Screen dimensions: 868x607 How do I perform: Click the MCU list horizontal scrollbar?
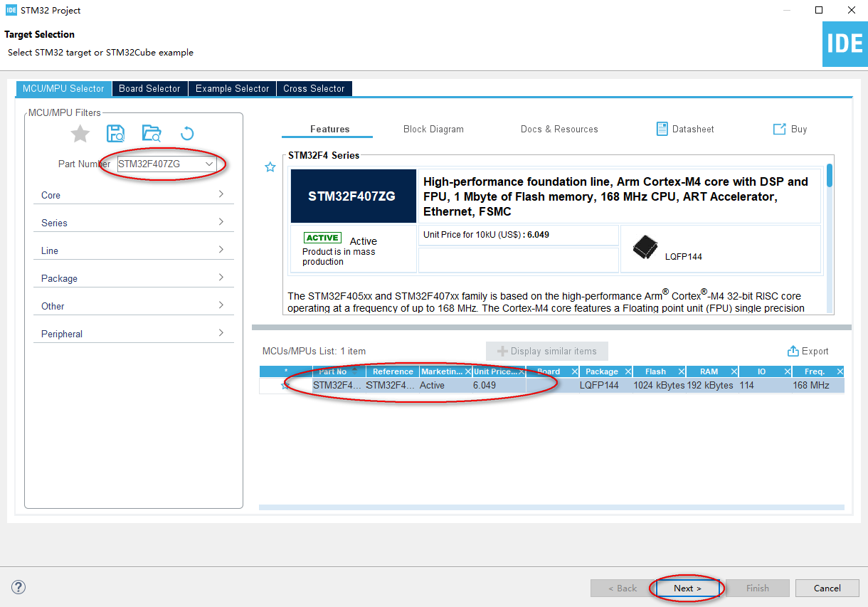pos(551,507)
